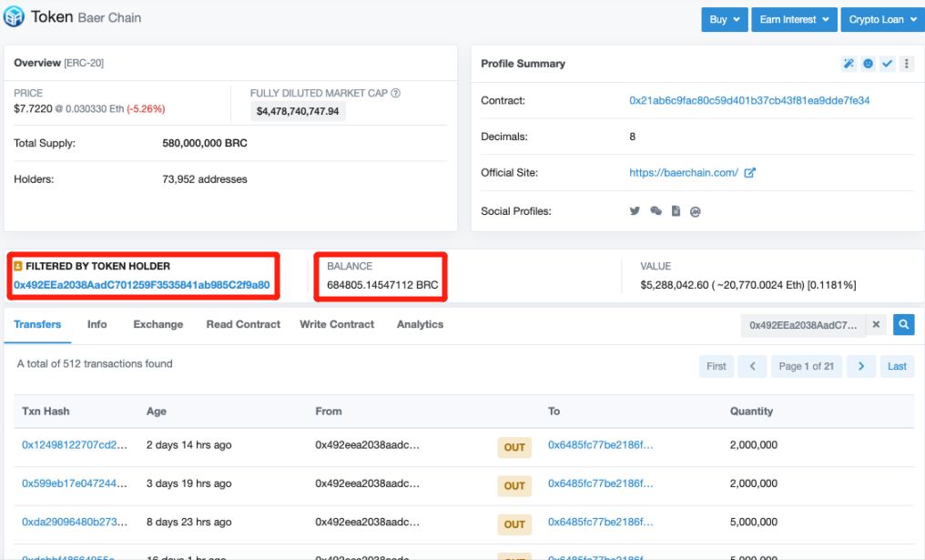Viewport: 925px width, 560px height.
Task: Open the WeChat social profile icon
Action: tap(656, 211)
